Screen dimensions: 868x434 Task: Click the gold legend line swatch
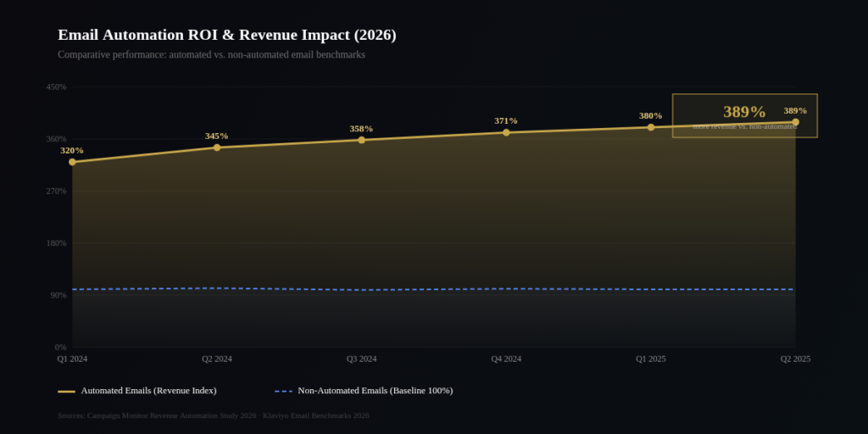click(66, 392)
